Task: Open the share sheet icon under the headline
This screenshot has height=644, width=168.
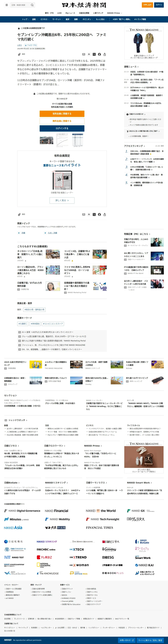Action: (x=105, y=54)
